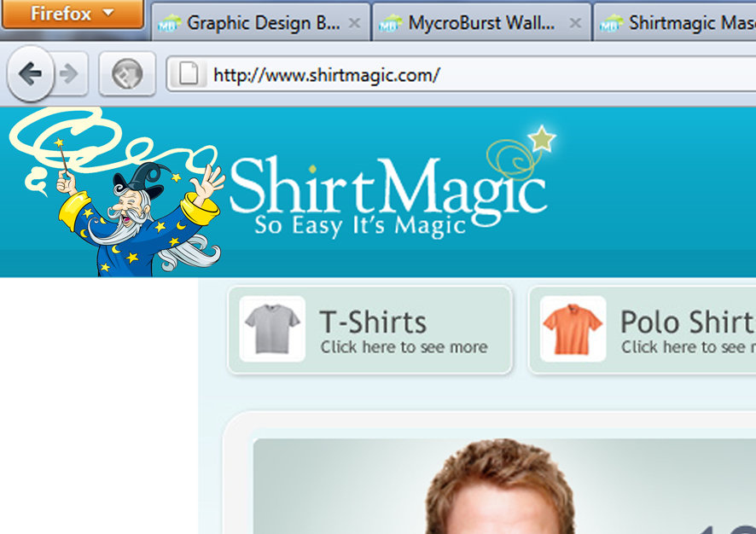Open the T-Shirts category button
The image size is (756, 534).
[x=369, y=330]
